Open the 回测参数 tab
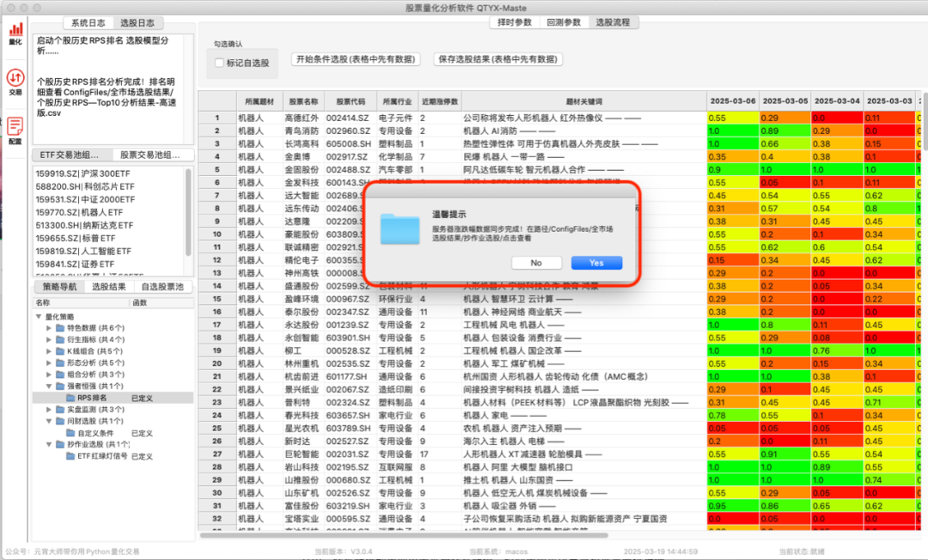This screenshot has width=928, height=560. tap(564, 21)
